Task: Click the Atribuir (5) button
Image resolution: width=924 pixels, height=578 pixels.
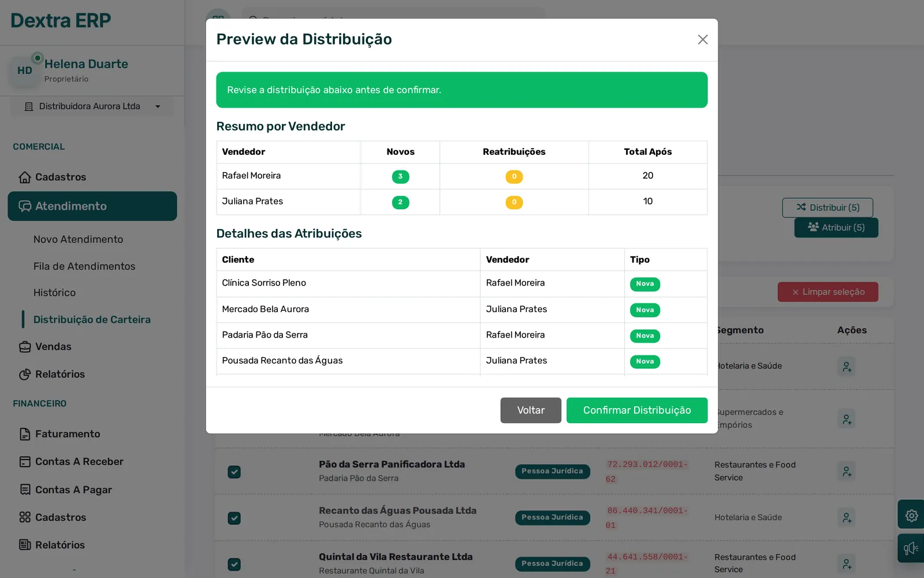Action: pos(836,228)
